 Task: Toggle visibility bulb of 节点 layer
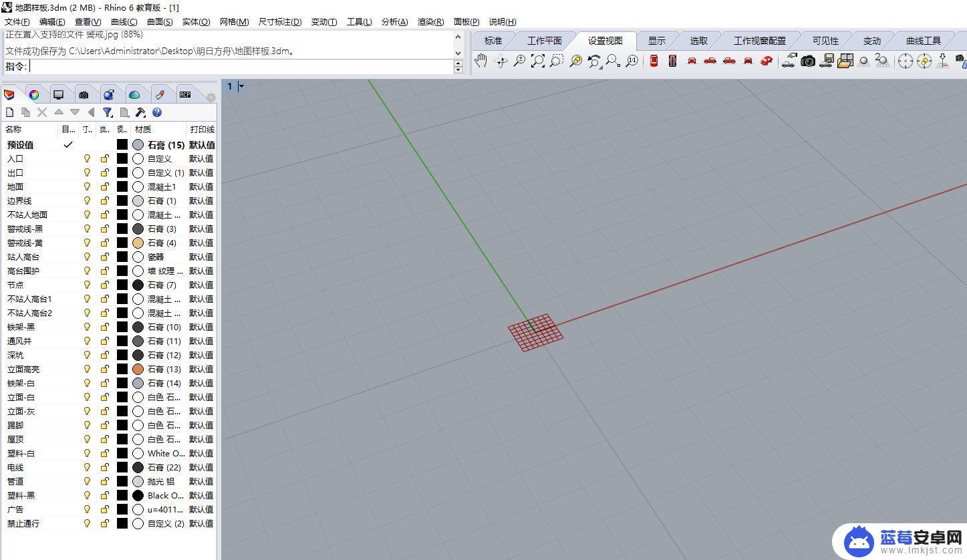coord(87,285)
